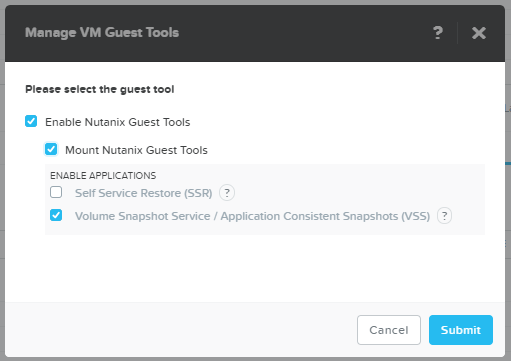
Task: Click the Please select the guest tool heading
Action: (x=100, y=89)
